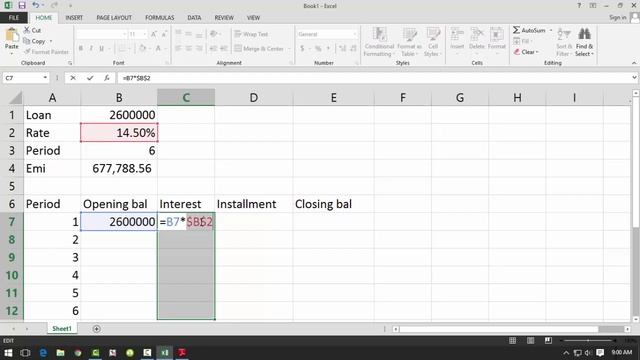The image size is (640, 360).
Task: Click the Excel taskbar icon
Action: tap(165, 352)
